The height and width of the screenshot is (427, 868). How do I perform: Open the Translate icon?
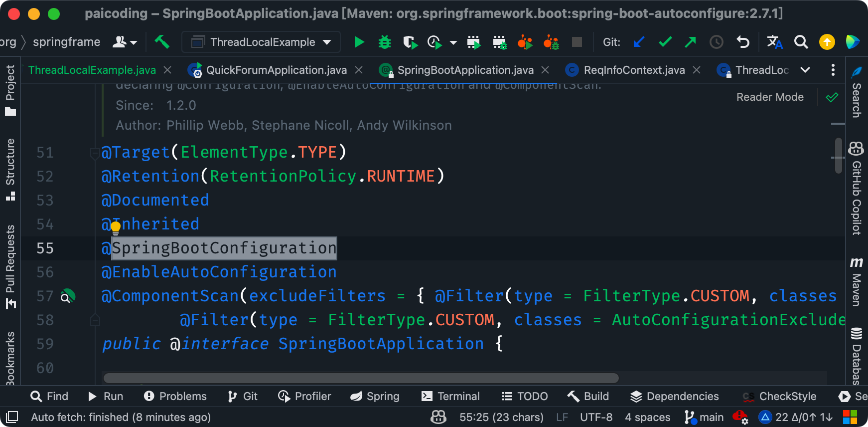775,42
